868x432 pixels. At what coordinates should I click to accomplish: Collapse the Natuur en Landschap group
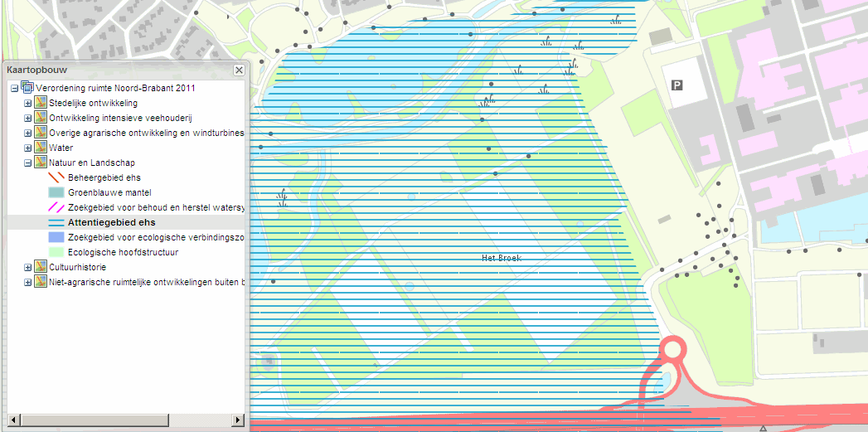point(27,163)
